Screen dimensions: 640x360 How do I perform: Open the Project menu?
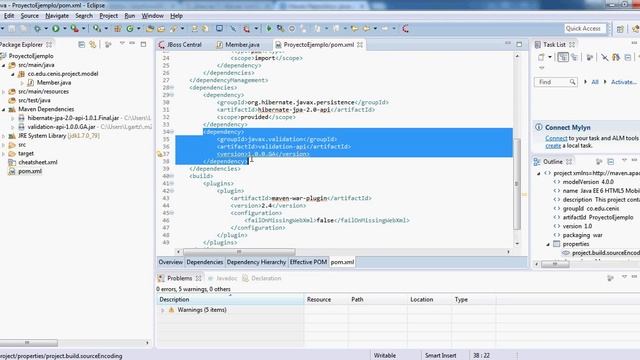click(109, 16)
